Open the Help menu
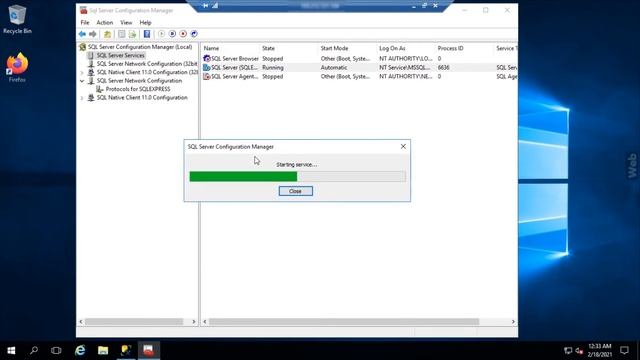Image resolution: width=640 pixels, height=360 pixels. (x=145, y=22)
